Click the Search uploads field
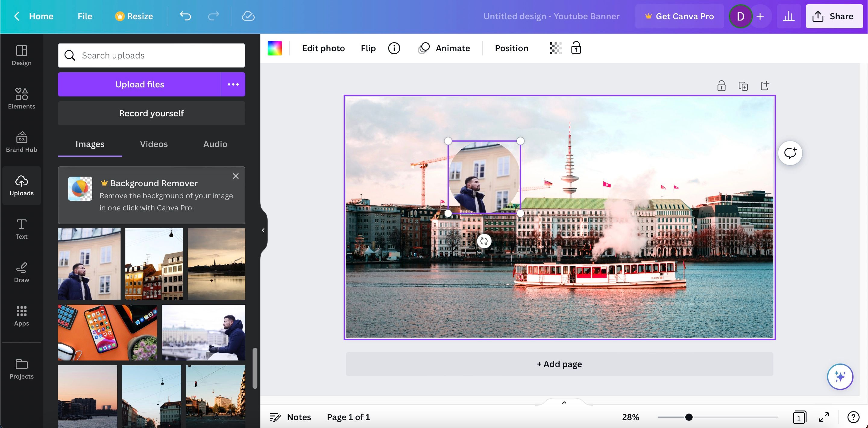This screenshot has width=868, height=428. point(151,55)
